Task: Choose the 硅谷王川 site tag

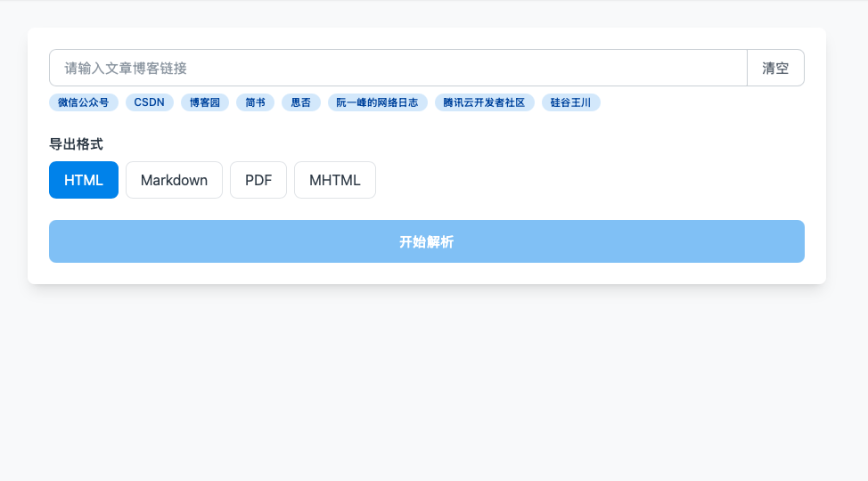Action: [x=570, y=102]
